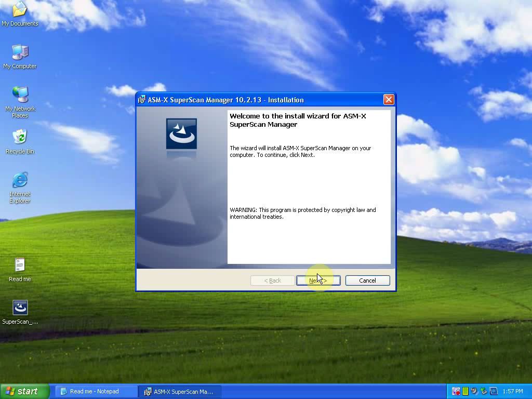The height and width of the screenshot is (399, 532).
Task: Click Safely Remove Hardware tray icon
Action: (484, 391)
